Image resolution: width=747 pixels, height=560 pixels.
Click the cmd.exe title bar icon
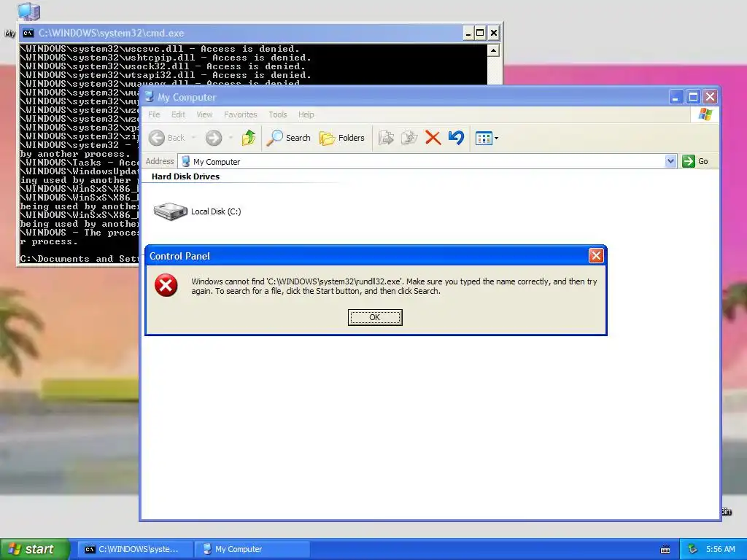coord(28,33)
